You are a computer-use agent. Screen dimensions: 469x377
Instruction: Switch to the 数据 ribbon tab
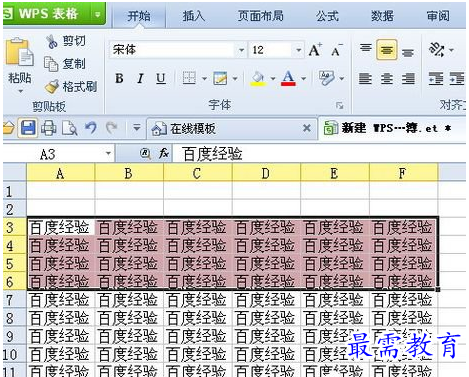[x=382, y=16]
